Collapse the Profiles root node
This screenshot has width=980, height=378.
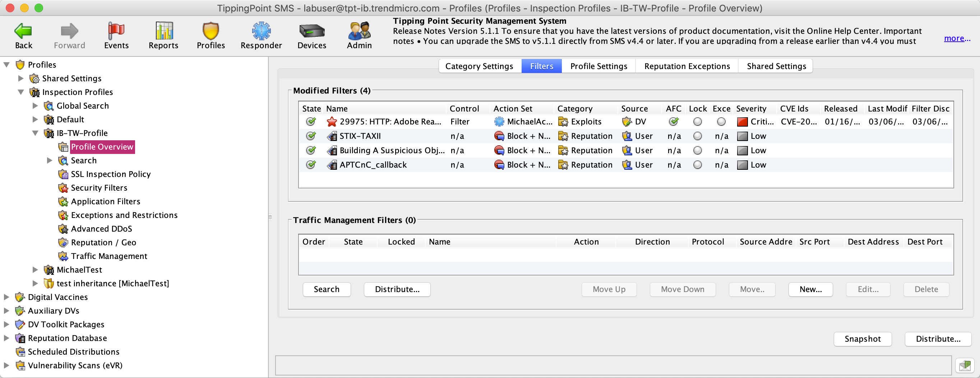[6, 65]
